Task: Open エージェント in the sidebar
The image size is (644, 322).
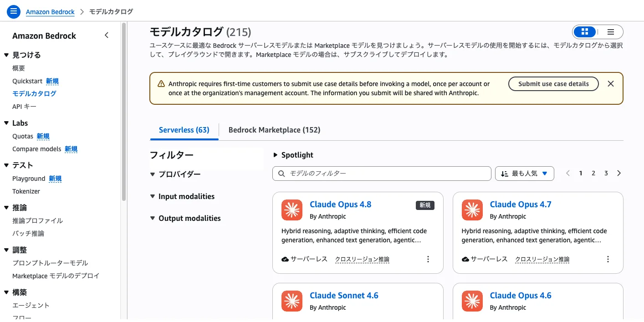Action: coord(31,305)
